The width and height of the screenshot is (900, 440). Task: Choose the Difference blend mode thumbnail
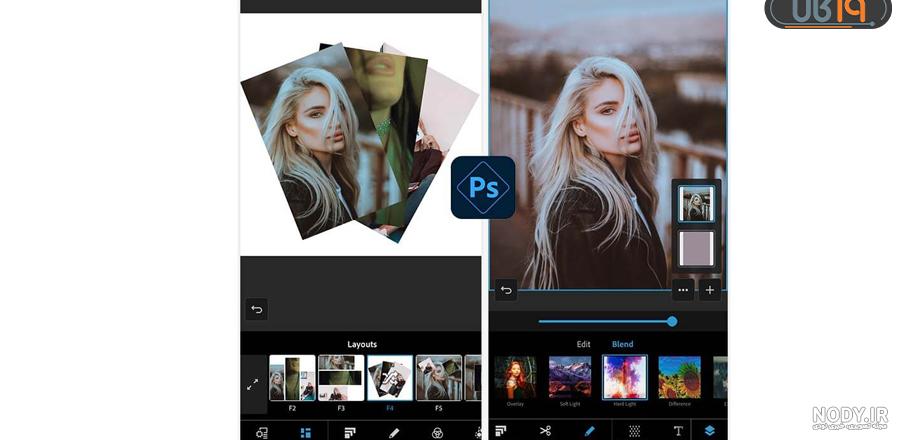pyautogui.click(x=680, y=377)
